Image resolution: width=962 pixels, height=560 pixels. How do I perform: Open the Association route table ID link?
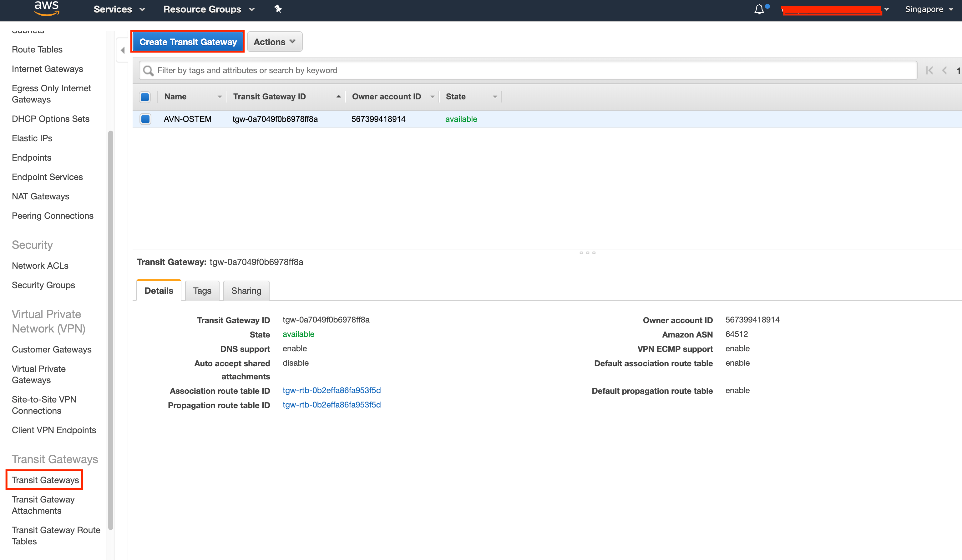click(332, 390)
